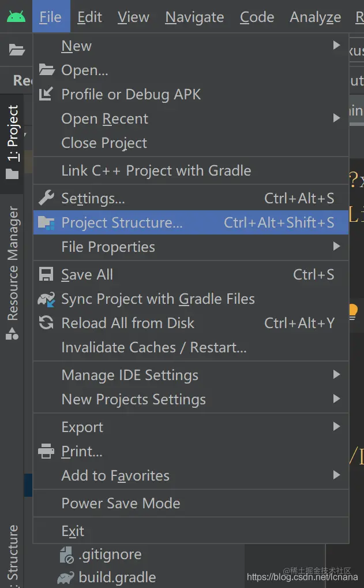This screenshot has width=364, height=588.
Task: Click the Settings wrench icon
Action: [46, 199]
